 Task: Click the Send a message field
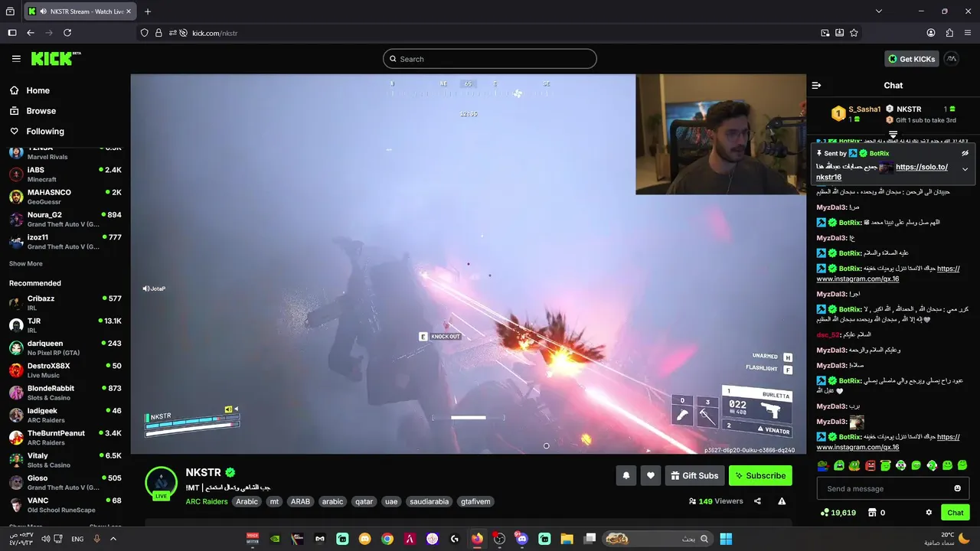(893, 488)
